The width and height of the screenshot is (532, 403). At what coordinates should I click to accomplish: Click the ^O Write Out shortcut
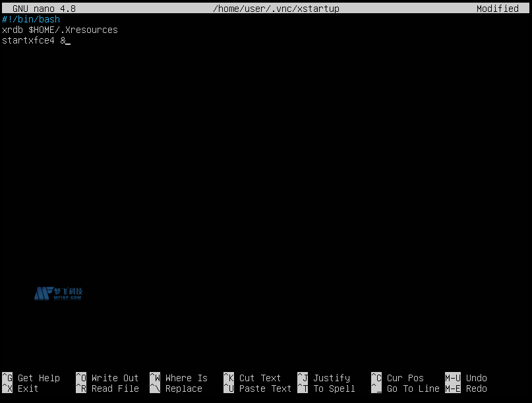(107, 378)
